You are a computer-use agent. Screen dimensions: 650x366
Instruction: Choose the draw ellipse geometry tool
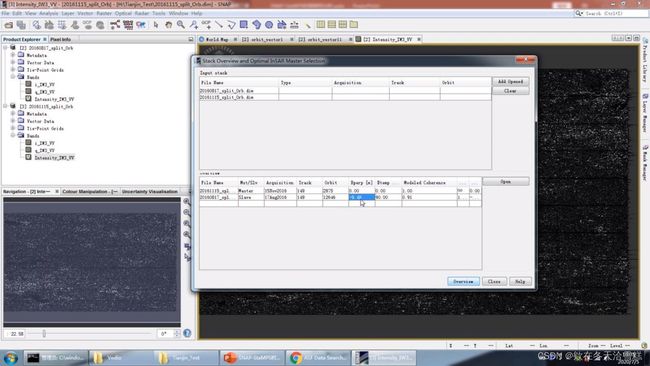tap(269, 25)
